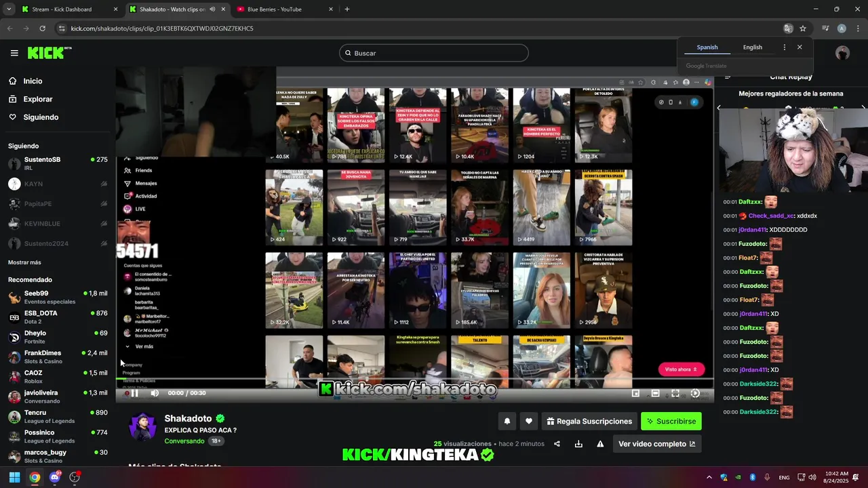Open a new browser tab
868x488 pixels.
pos(347,9)
